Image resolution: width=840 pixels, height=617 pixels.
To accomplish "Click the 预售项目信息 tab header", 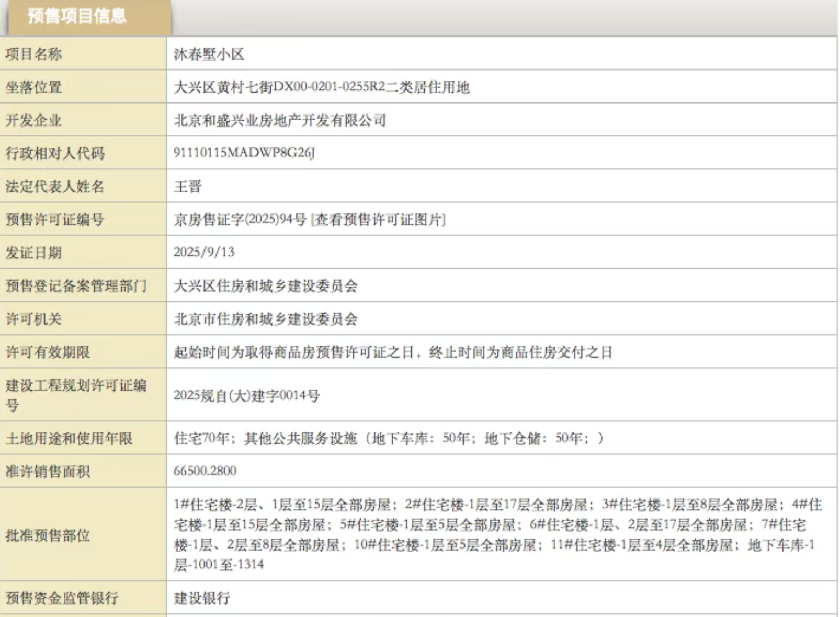I will pos(77,16).
